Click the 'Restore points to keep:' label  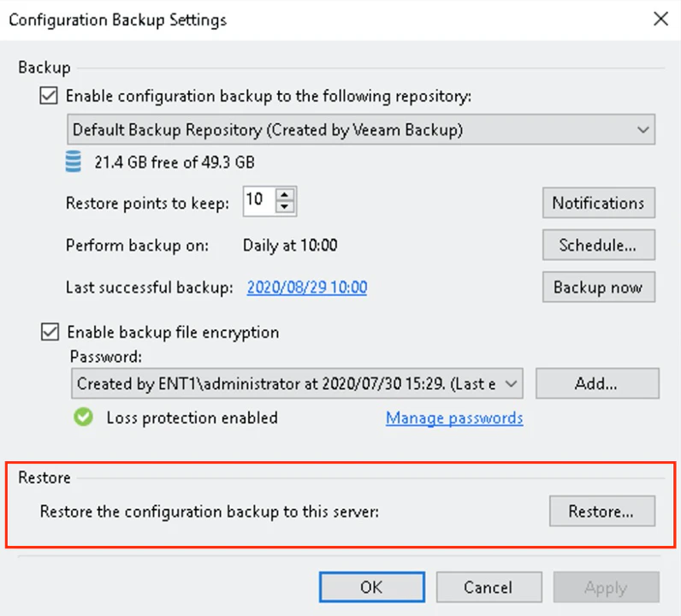[147, 204]
